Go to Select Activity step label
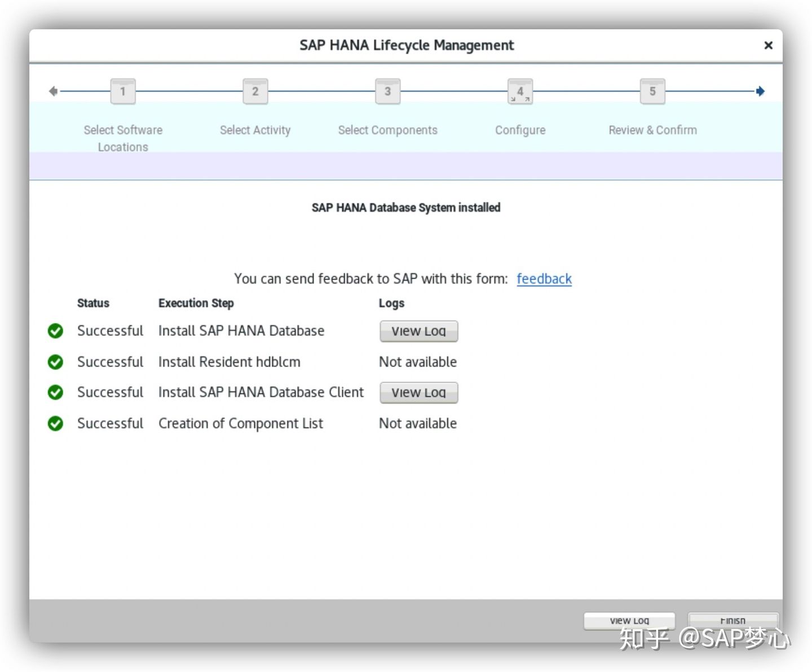The image size is (812, 672). (x=255, y=130)
